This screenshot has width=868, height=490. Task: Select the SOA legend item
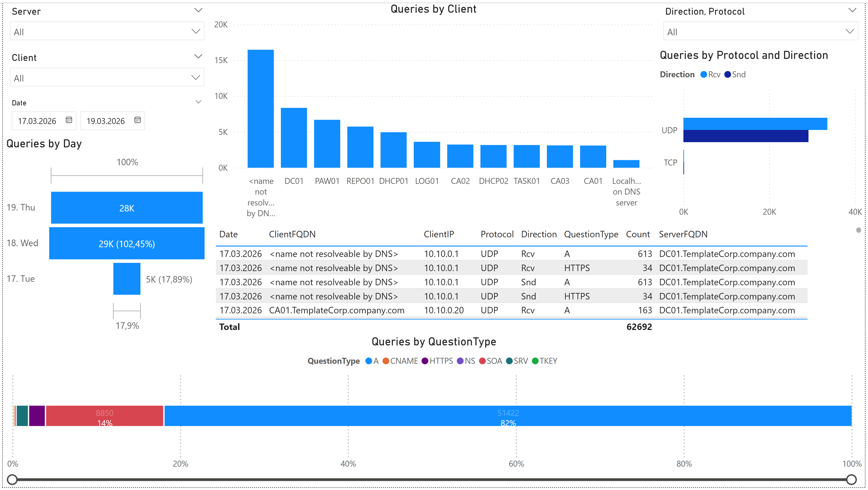click(491, 361)
